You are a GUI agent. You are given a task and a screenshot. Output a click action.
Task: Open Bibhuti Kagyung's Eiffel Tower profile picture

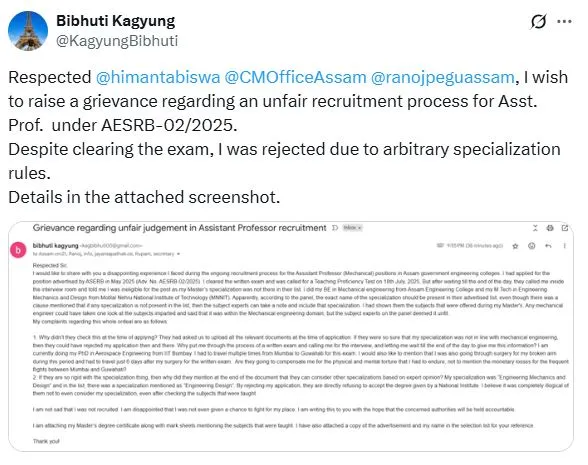tap(28, 31)
